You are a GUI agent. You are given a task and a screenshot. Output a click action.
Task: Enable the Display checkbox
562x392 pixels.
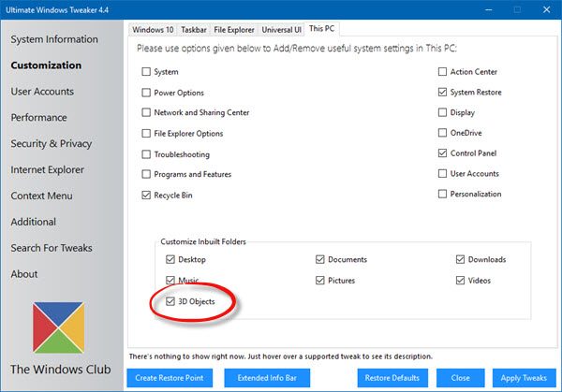coord(442,112)
